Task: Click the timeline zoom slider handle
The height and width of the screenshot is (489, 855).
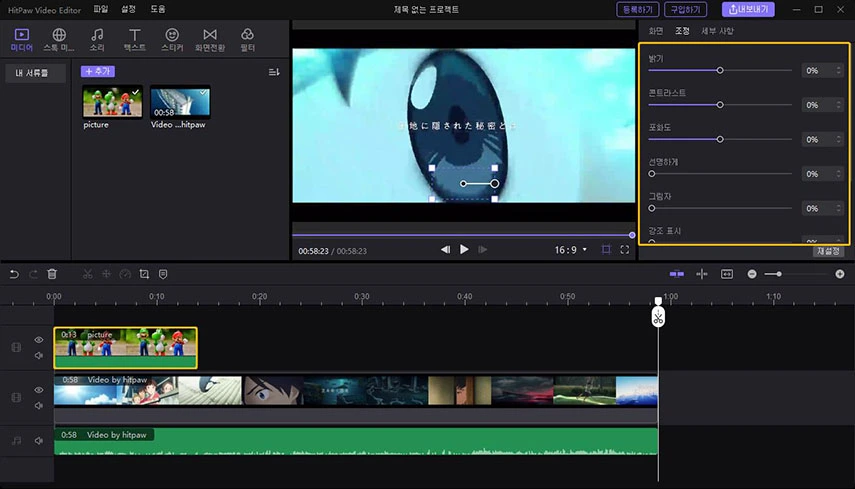Action: [779, 274]
